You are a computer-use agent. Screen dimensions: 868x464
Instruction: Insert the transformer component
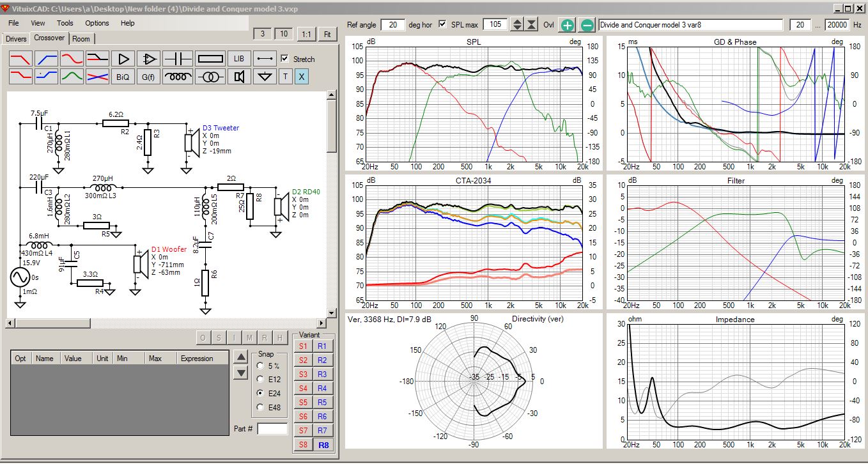click(x=210, y=77)
